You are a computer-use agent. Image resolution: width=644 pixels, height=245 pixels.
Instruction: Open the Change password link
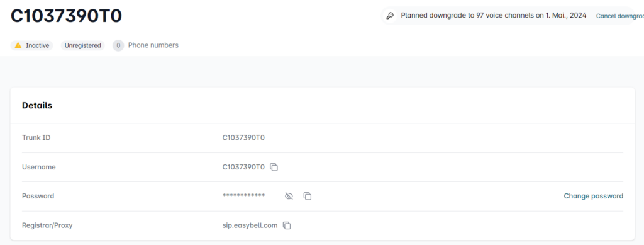pyautogui.click(x=594, y=196)
